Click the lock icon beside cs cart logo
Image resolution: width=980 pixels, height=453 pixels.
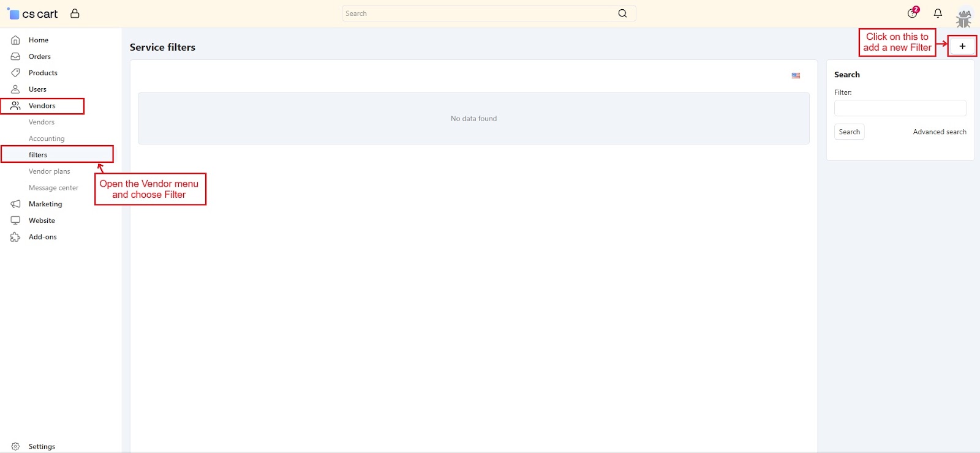tap(75, 13)
